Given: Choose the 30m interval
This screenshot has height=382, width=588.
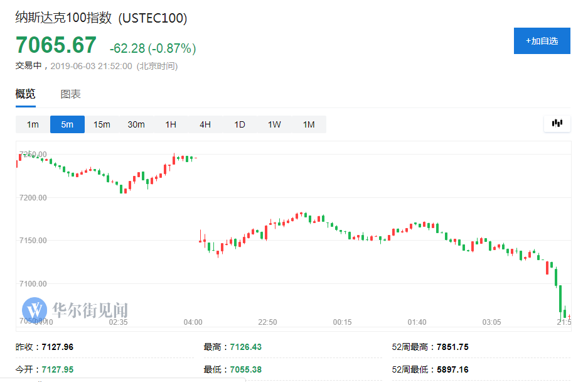Looking at the screenshot, I should click(x=136, y=124).
